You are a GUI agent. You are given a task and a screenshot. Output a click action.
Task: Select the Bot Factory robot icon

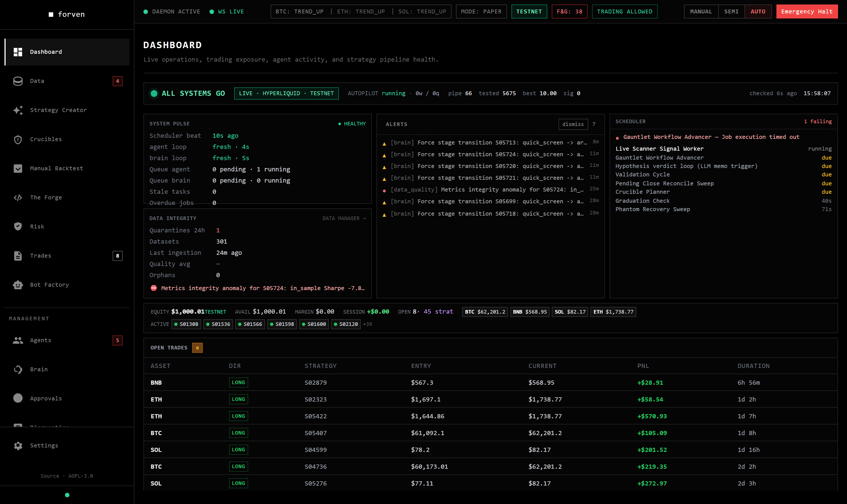(x=18, y=285)
